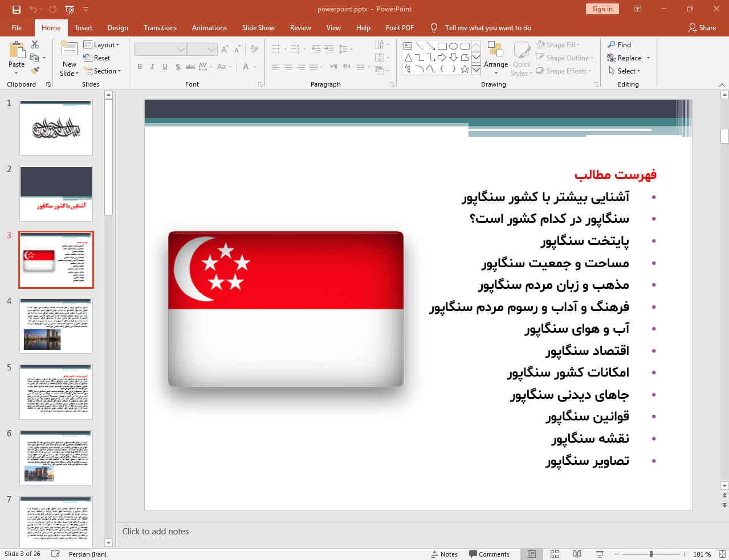
Task: Click the Sign in button
Action: (602, 9)
